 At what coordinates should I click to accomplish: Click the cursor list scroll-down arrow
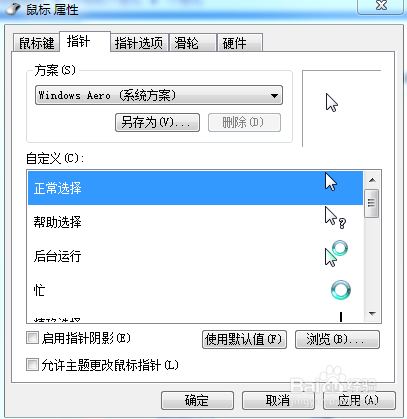(x=372, y=314)
